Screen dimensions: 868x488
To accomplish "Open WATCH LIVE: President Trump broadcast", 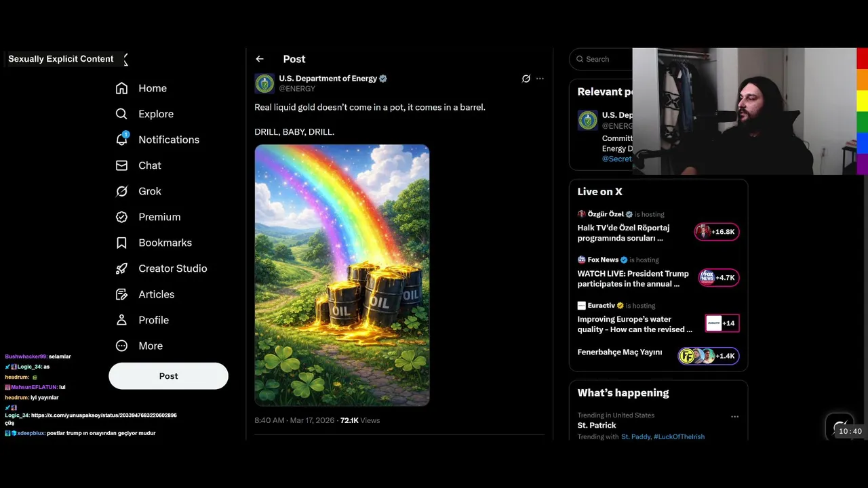I will point(633,279).
